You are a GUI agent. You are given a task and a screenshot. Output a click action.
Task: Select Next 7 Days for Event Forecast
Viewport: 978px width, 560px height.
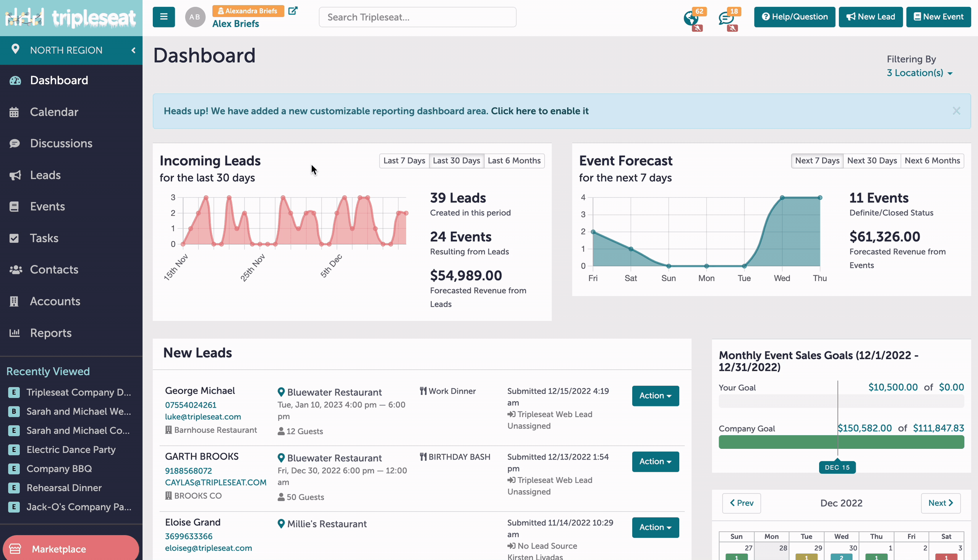[x=817, y=161]
